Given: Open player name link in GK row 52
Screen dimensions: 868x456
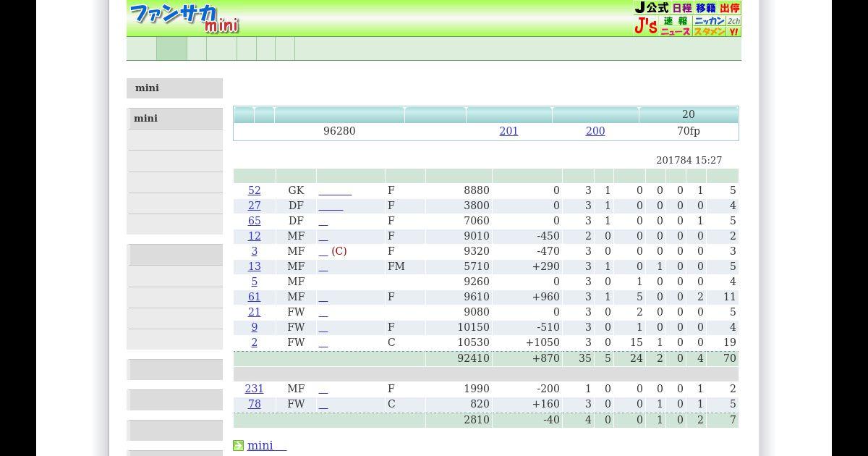Looking at the screenshot, I should tap(335, 190).
